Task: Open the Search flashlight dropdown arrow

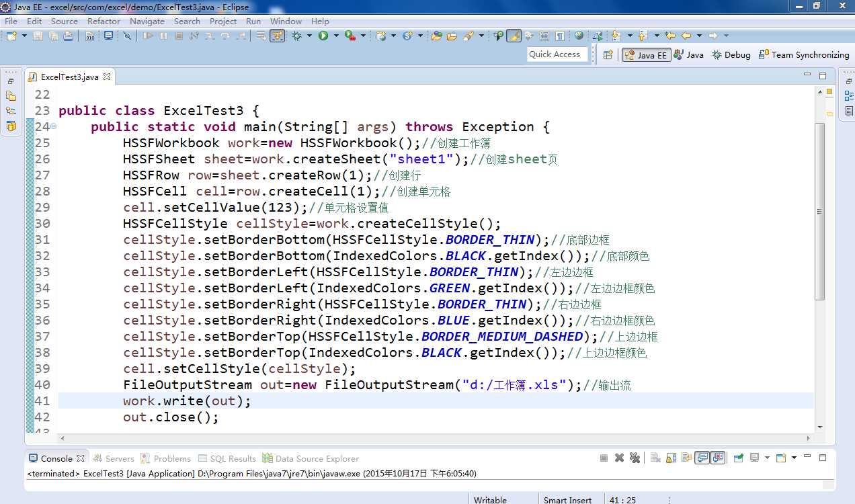Action: (481, 36)
